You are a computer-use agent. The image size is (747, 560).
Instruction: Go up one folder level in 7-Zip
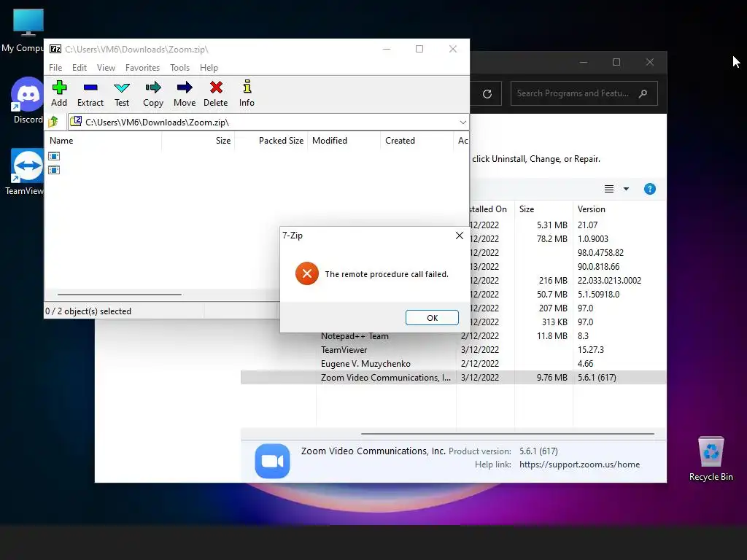53,122
